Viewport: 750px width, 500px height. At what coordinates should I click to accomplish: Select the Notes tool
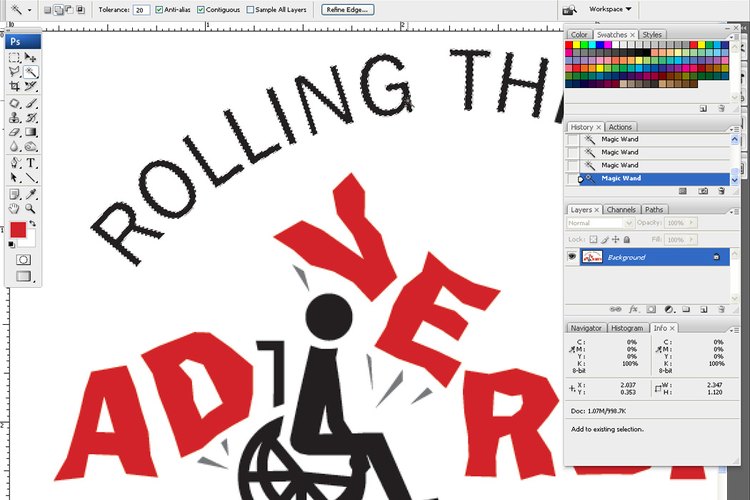click(x=14, y=194)
